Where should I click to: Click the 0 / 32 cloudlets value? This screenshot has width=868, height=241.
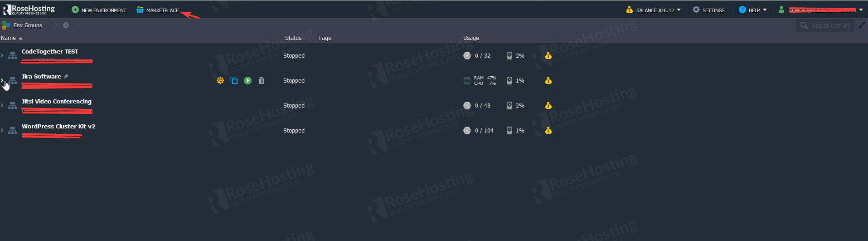483,56
